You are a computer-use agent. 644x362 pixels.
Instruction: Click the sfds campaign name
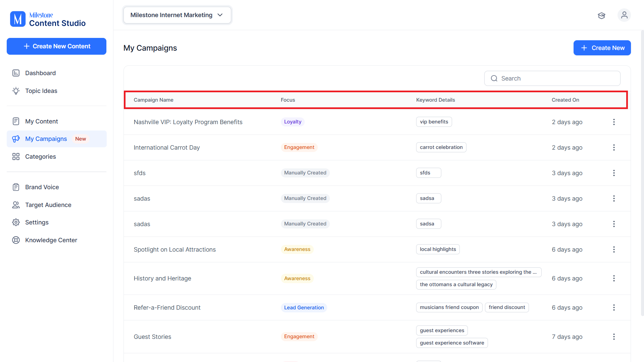pos(140,173)
